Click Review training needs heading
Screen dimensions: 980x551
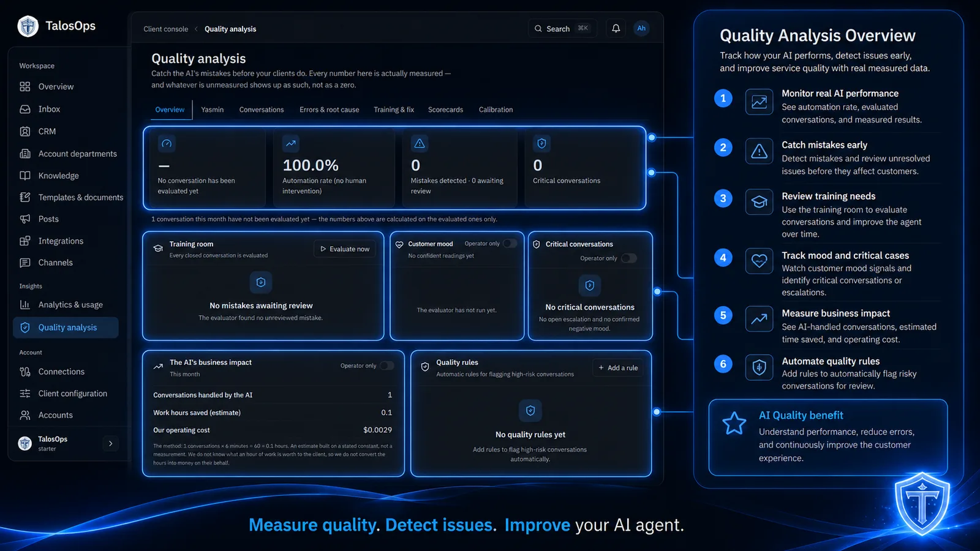point(828,197)
